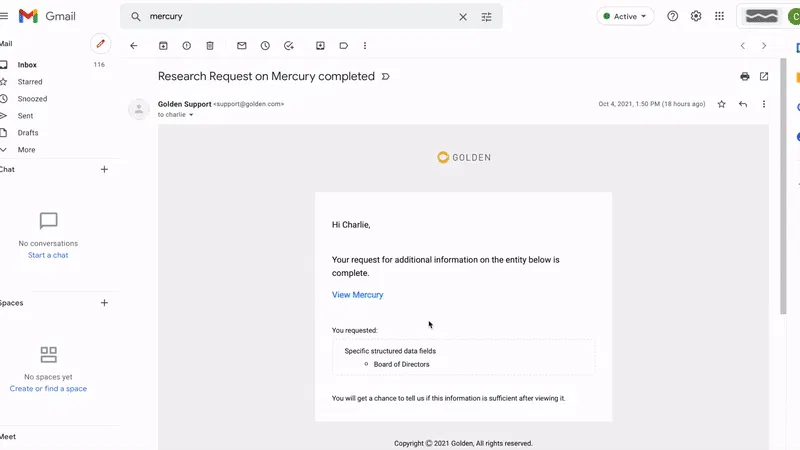Click the vertical scrollbar of the message pane
Viewport: 800px width, 450px height.
click(783, 186)
